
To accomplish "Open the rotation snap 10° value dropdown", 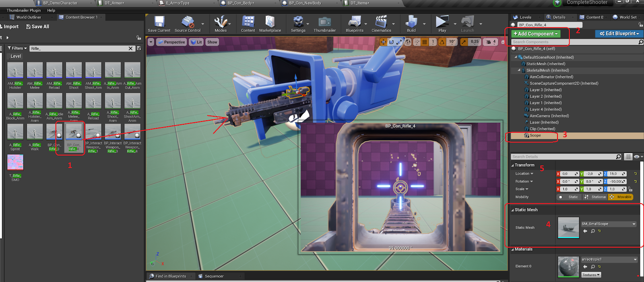I will [x=452, y=42].
